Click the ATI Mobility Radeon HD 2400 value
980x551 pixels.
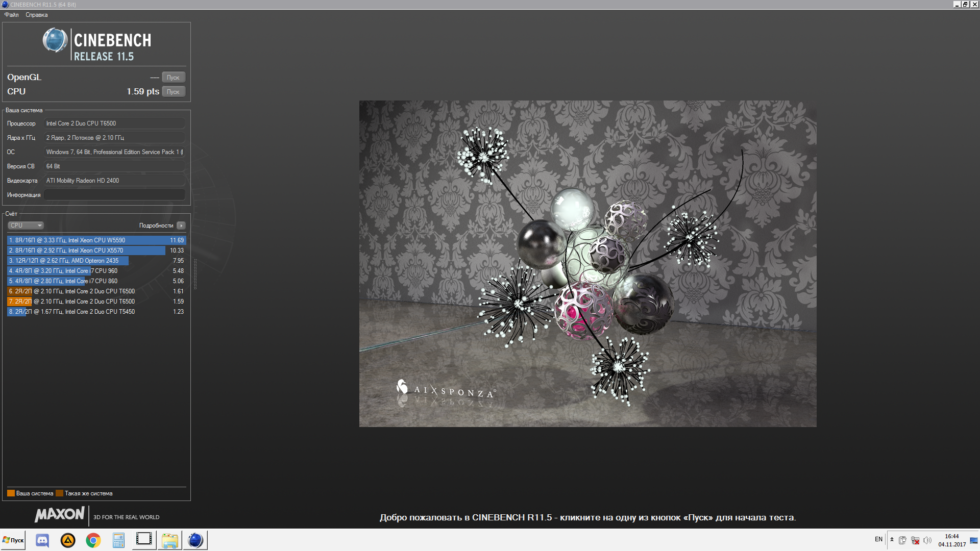coord(114,181)
